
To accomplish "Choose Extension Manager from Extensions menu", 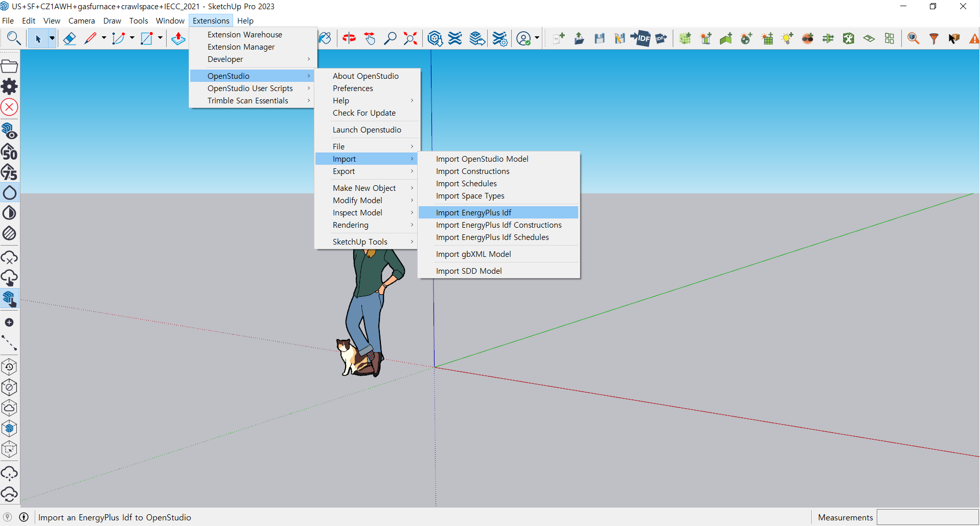I will tap(252, 47).
